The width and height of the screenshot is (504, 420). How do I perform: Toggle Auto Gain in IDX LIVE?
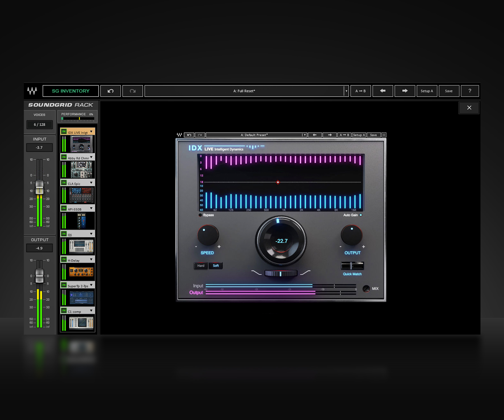click(360, 215)
